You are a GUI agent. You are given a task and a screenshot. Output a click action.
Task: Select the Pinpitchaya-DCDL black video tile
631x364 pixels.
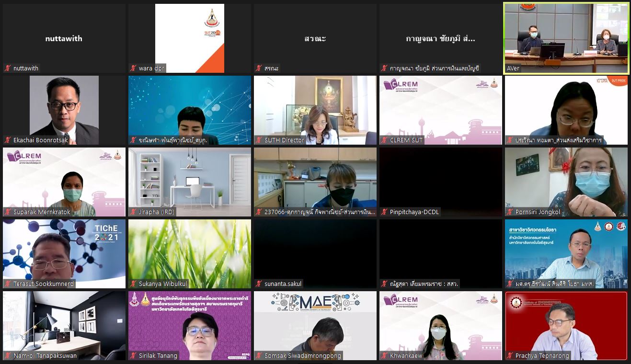pos(441,182)
